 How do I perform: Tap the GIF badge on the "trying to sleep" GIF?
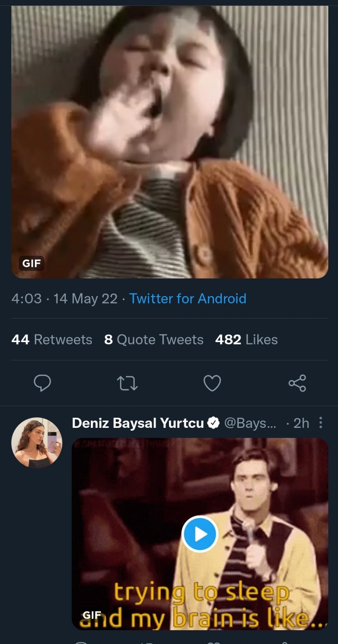[x=92, y=615]
